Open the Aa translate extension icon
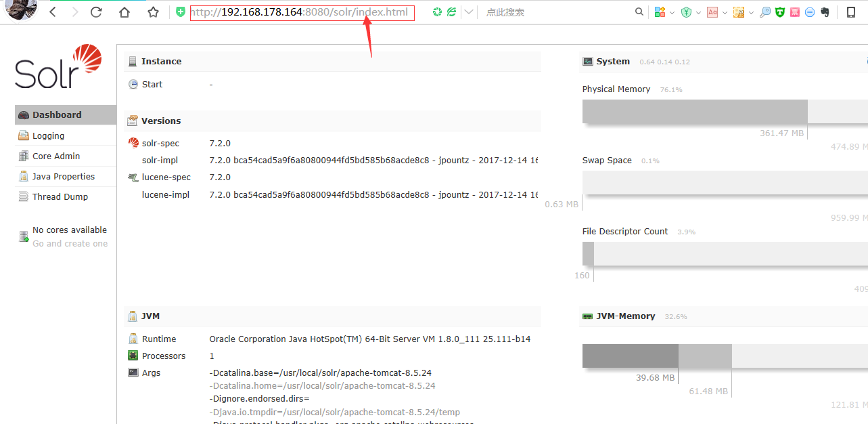Image resolution: width=868 pixels, height=424 pixels. [x=712, y=12]
